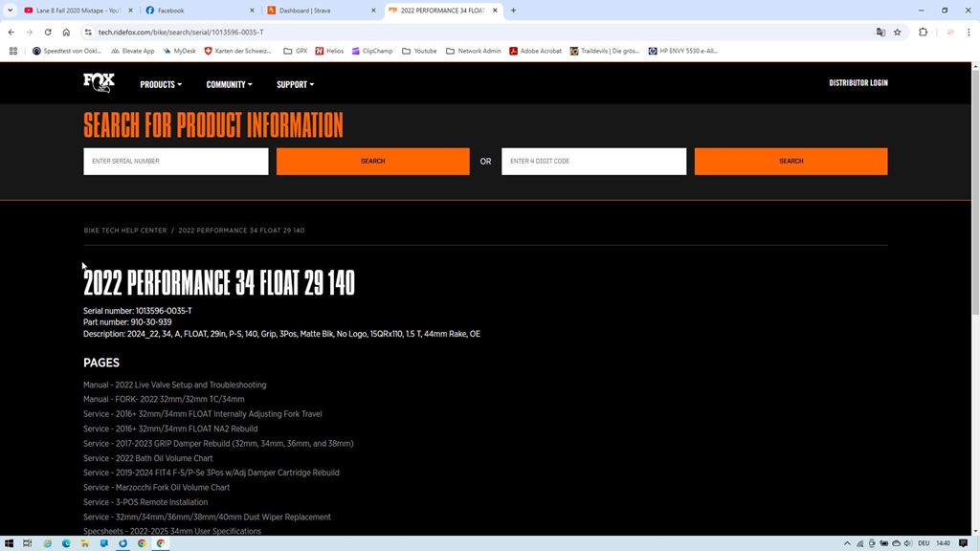Open Service FLOAT Internally Adjusting Fork Travel
The image size is (980, 551).
point(203,414)
